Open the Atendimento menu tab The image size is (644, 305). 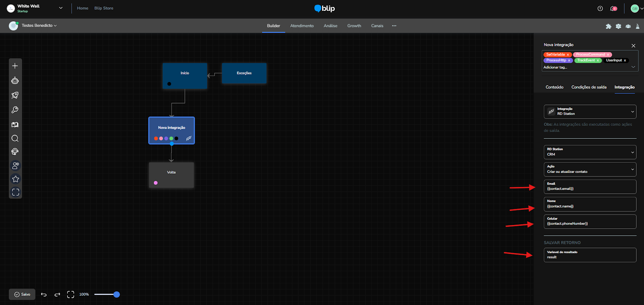301,26
